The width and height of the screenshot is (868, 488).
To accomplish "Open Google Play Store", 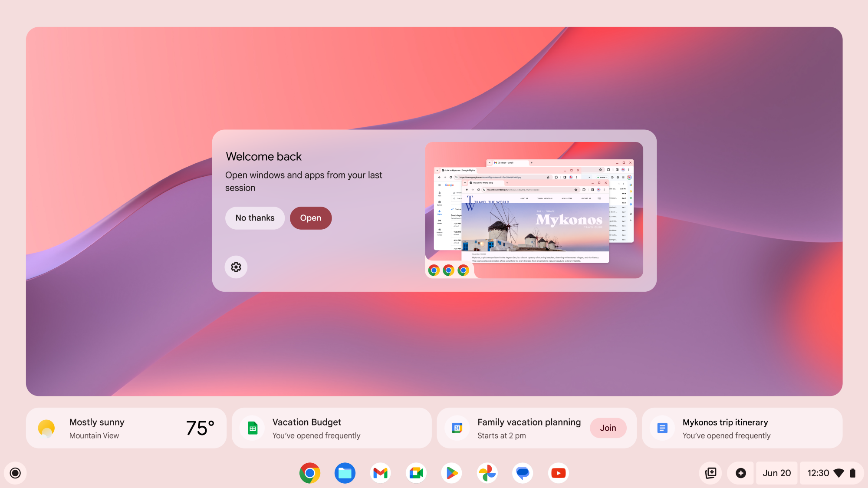I will (x=452, y=472).
